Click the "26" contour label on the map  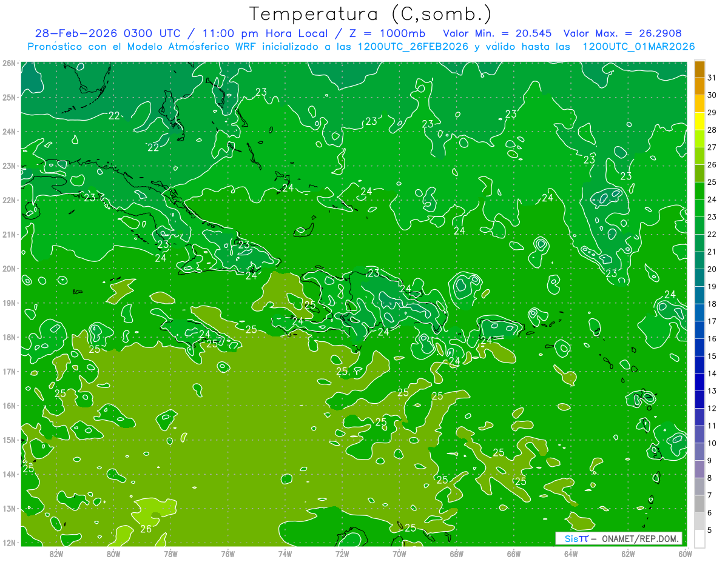coord(146,529)
